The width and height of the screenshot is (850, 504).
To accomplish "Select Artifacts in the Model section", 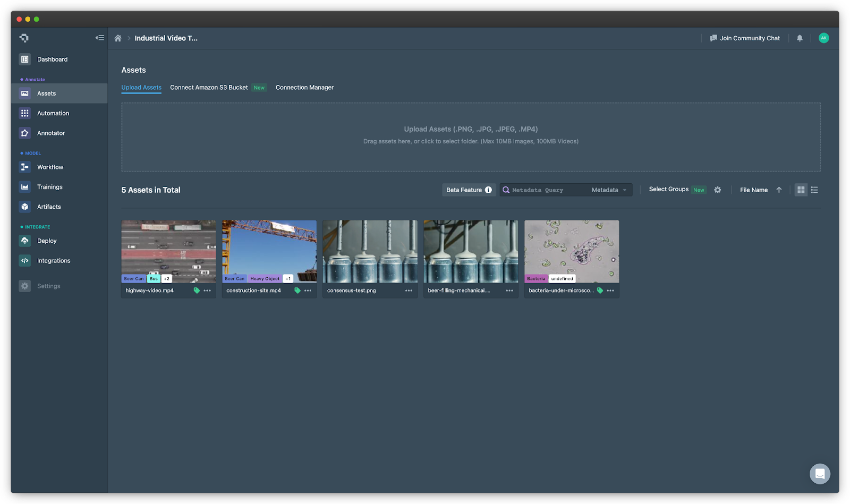I will (49, 207).
